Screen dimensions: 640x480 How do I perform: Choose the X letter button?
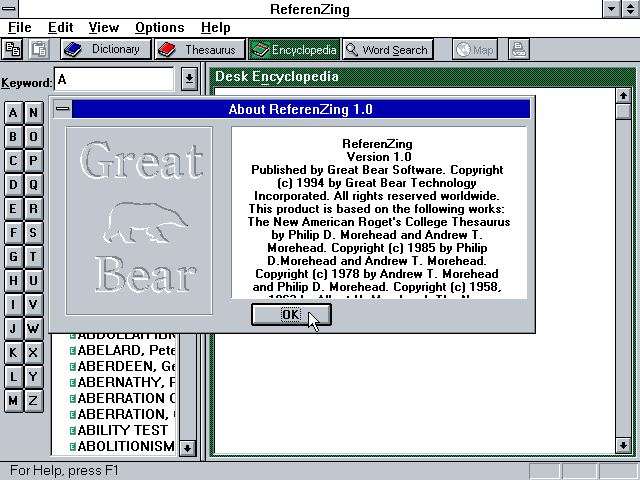[x=33, y=353]
